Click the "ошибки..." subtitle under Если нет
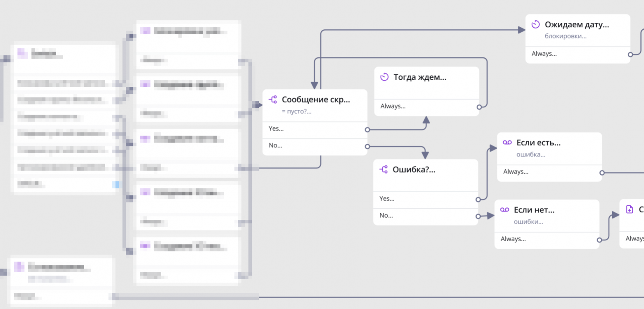The image size is (644, 309). (528, 222)
